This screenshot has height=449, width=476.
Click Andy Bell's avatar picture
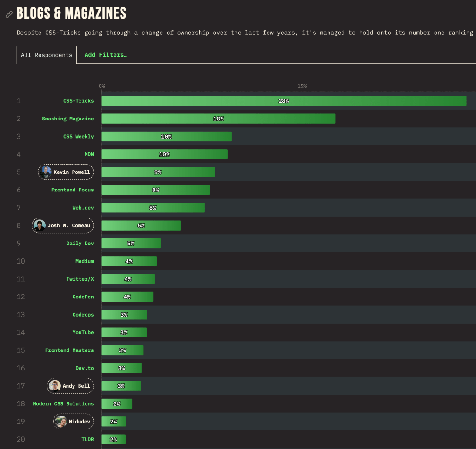coord(55,386)
